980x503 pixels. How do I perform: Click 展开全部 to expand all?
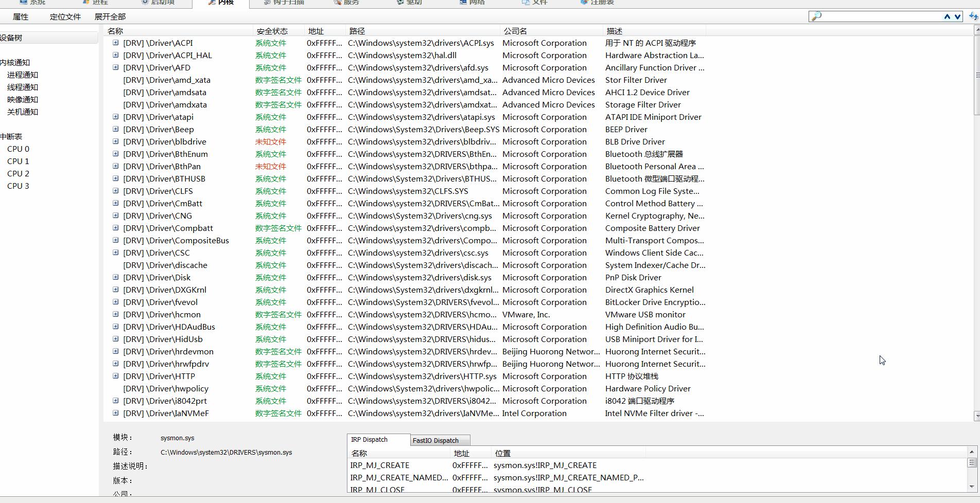coord(110,16)
